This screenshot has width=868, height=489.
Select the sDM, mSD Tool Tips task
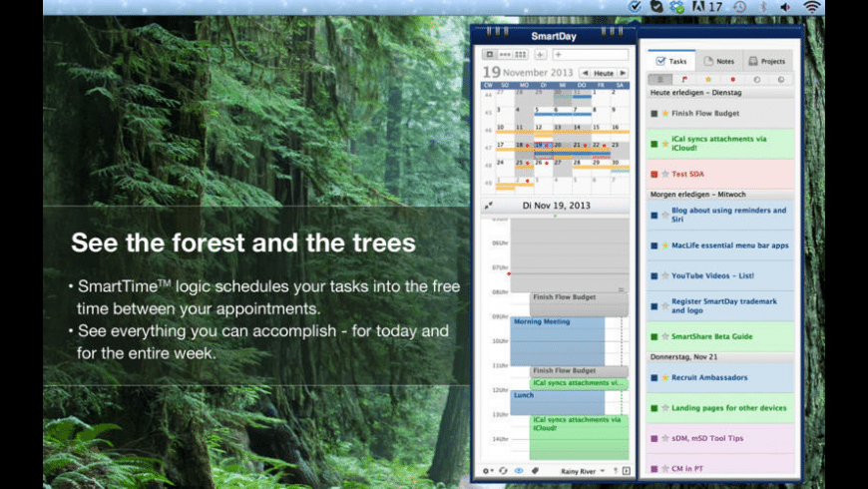[x=707, y=439]
